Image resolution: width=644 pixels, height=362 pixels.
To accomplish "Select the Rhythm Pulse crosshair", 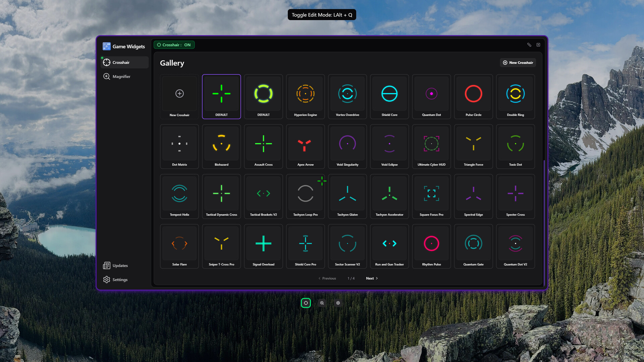I will coord(431,246).
